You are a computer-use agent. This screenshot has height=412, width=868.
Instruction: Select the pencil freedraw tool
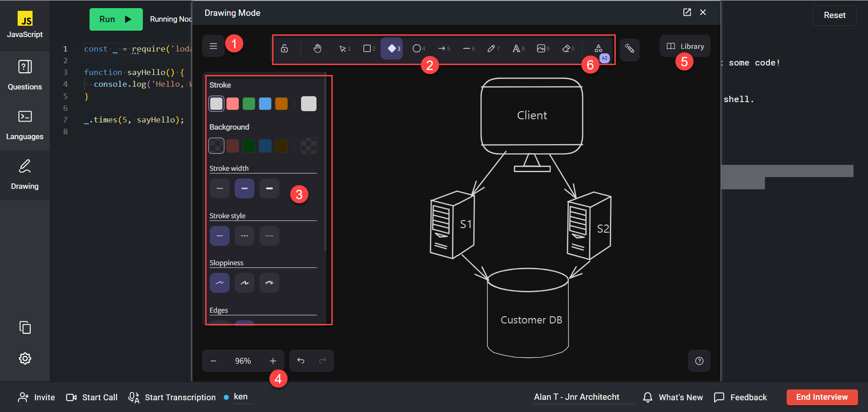(491, 48)
